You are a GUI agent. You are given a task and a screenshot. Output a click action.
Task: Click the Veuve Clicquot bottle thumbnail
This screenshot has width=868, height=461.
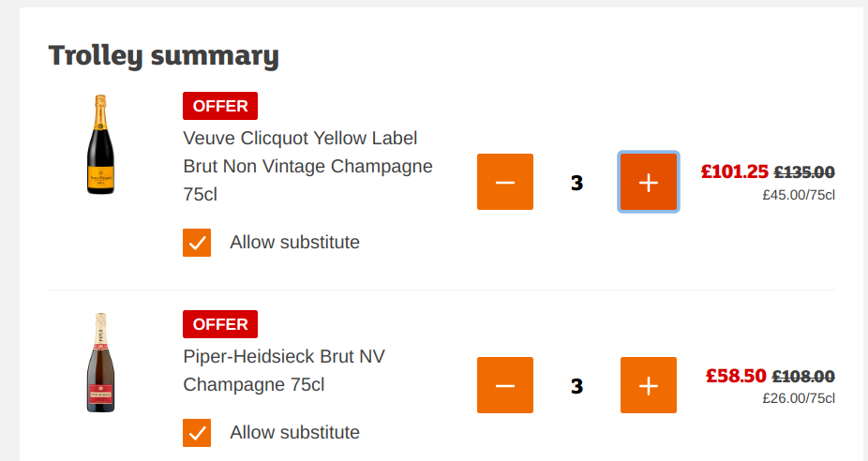point(99,144)
